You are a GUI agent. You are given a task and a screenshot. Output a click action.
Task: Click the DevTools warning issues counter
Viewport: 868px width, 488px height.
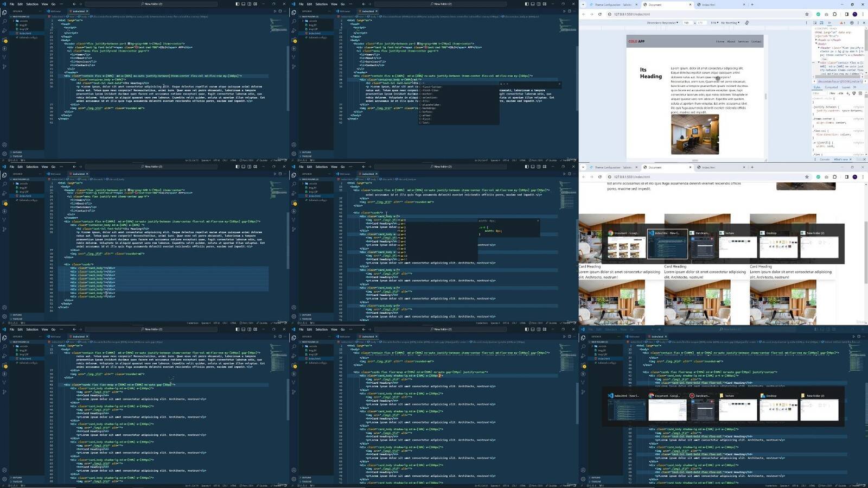[x=843, y=23]
